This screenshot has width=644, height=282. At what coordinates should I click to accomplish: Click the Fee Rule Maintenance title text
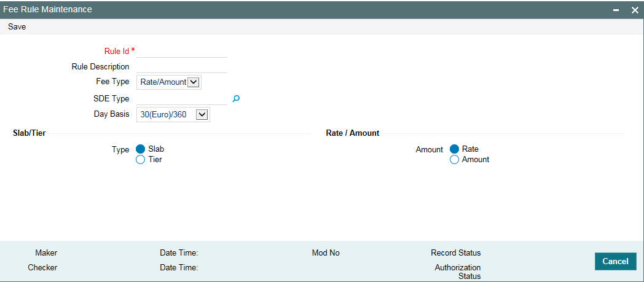click(x=48, y=9)
